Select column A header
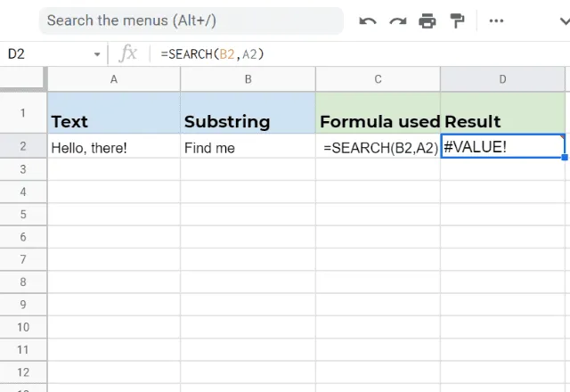Image resolution: width=570 pixels, height=392 pixels. coord(114,79)
